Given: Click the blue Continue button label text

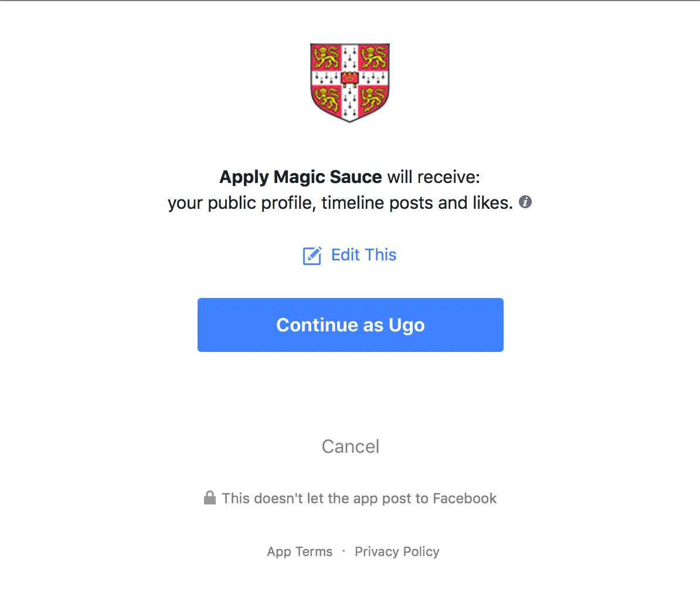Looking at the screenshot, I should coord(350,325).
